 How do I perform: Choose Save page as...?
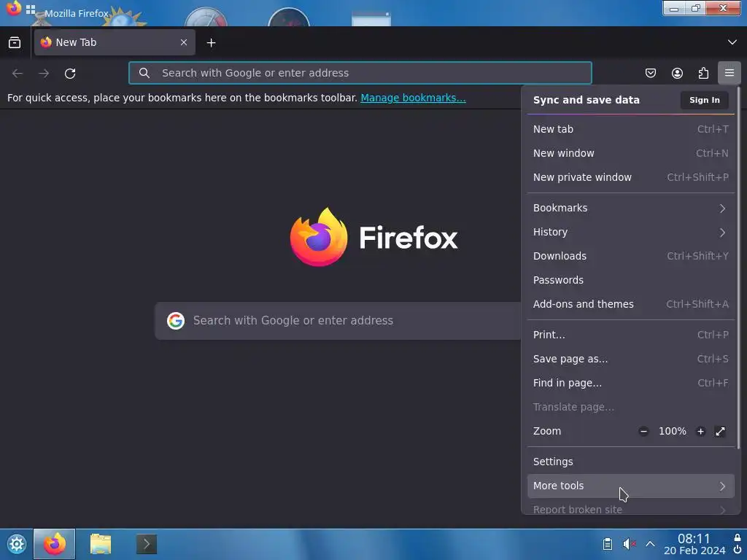(631, 359)
